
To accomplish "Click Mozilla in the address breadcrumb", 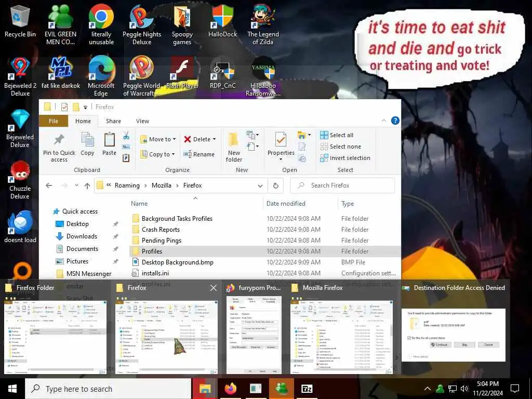I will (x=162, y=185).
